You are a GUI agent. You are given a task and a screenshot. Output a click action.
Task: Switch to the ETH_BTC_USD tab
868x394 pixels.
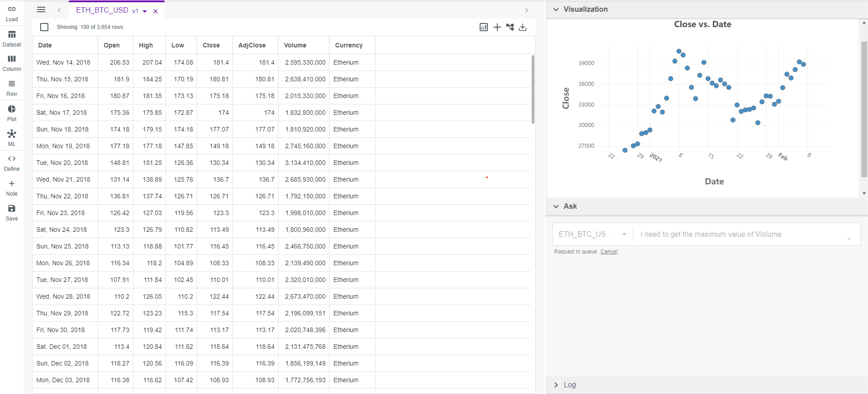point(102,10)
